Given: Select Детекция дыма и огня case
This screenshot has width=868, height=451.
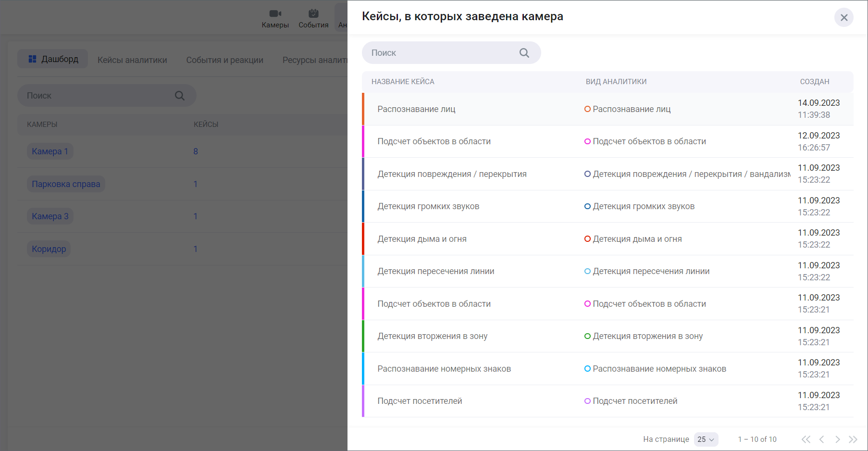Looking at the screenshot, I should (x=422, y=239).
